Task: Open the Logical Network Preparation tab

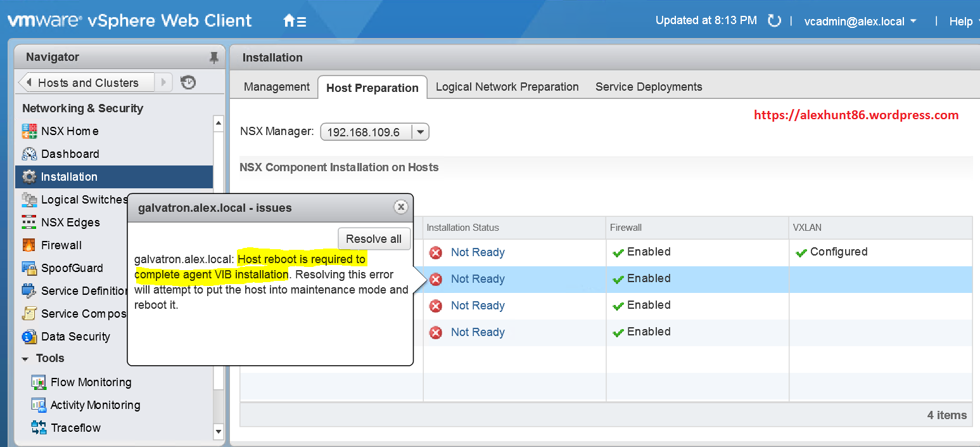Action: coord(507,87)
